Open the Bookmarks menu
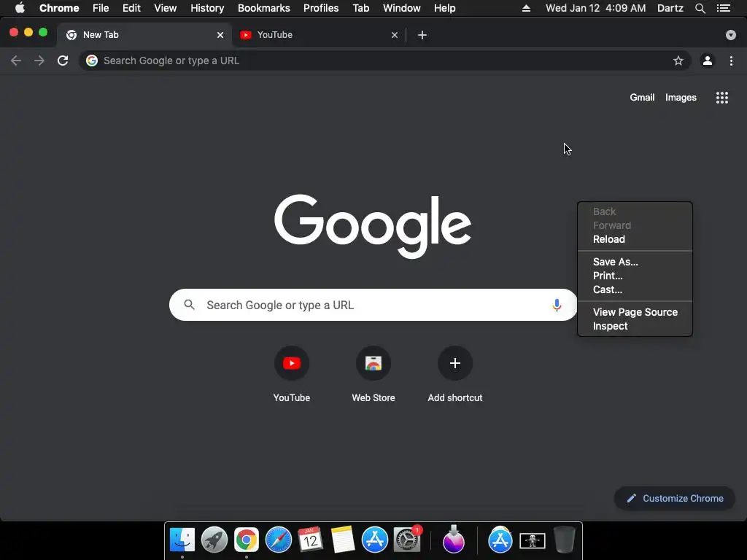This screenshot has height=560, width=747. click(263, 8)
